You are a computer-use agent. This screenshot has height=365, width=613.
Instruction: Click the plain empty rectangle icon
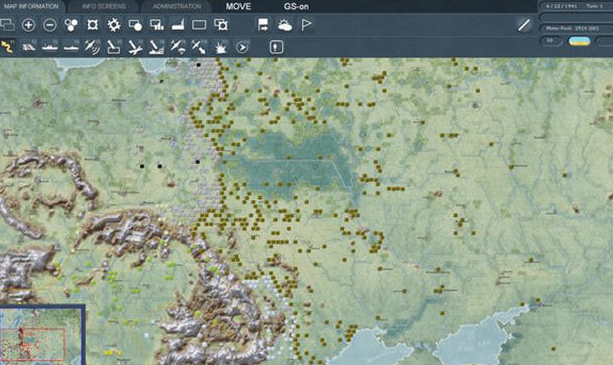point(199,25)
